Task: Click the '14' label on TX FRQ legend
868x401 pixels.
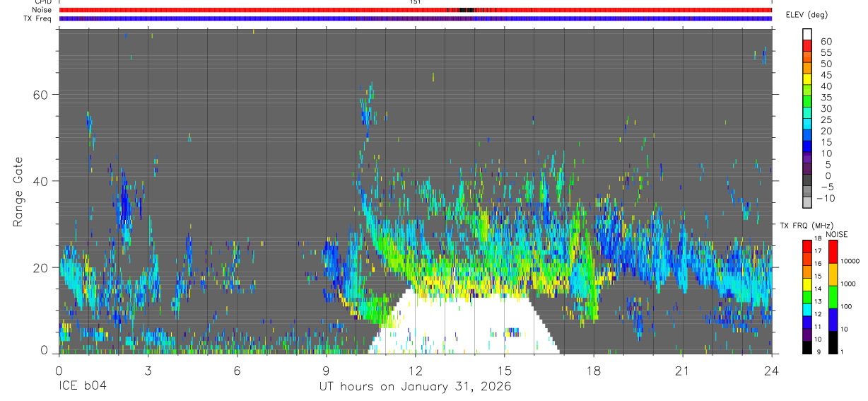Action: [x=818, y=289]
